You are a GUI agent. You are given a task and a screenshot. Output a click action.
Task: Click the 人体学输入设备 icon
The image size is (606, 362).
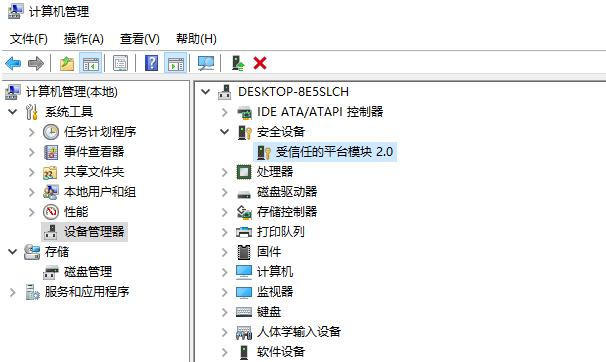tap(244, 332)
